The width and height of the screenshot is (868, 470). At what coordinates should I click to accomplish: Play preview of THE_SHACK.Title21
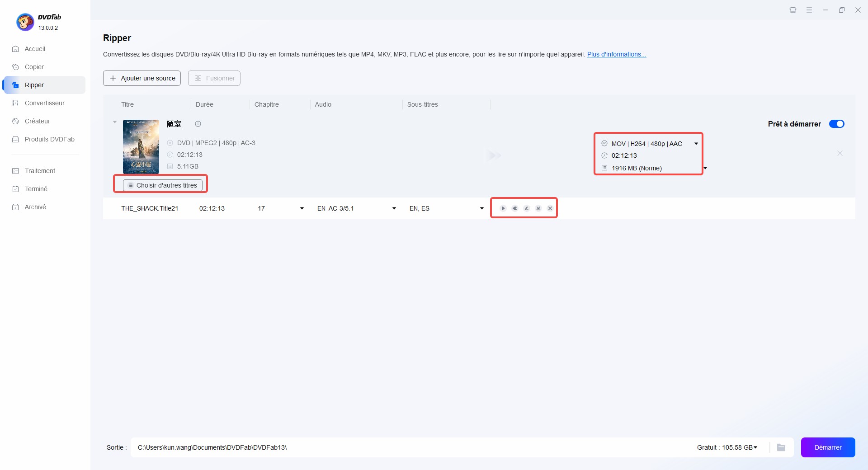click(503, 208)
